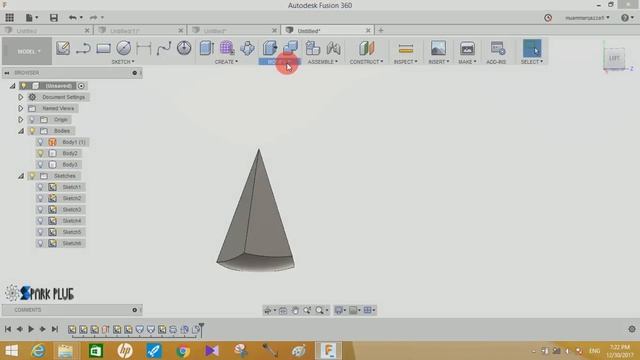Click the Insert Decal image icon
Image resolution: width=640 pixels, height=360 pixels.
438,48
